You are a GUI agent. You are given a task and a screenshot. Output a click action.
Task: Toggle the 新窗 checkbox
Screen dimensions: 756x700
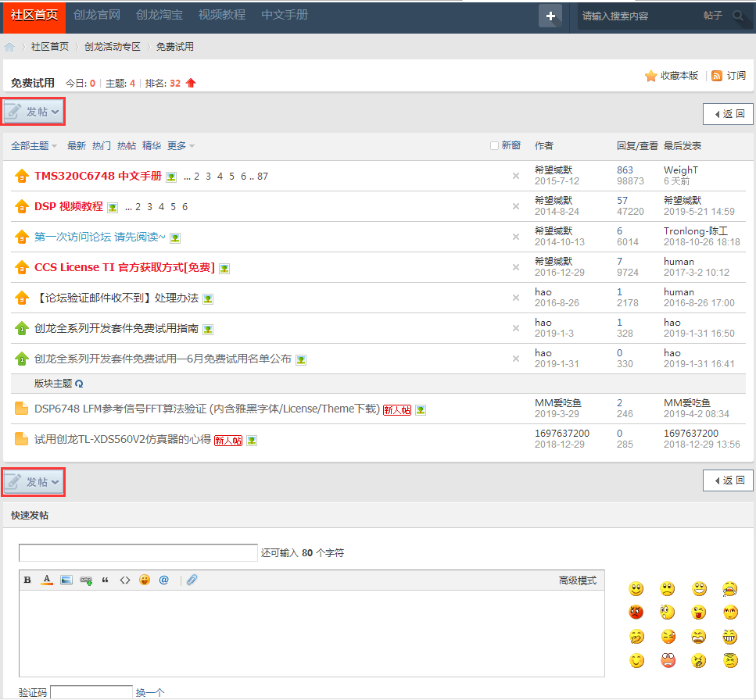(494, 145)
